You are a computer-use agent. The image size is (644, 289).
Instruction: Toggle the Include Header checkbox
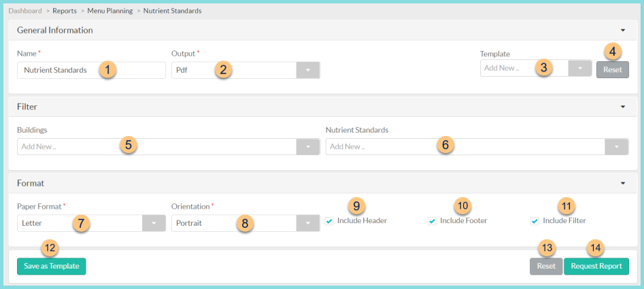tap(328, 221)
